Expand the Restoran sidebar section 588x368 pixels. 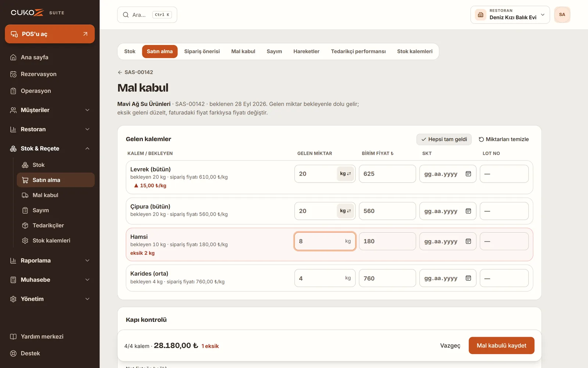tap(50, 129)
